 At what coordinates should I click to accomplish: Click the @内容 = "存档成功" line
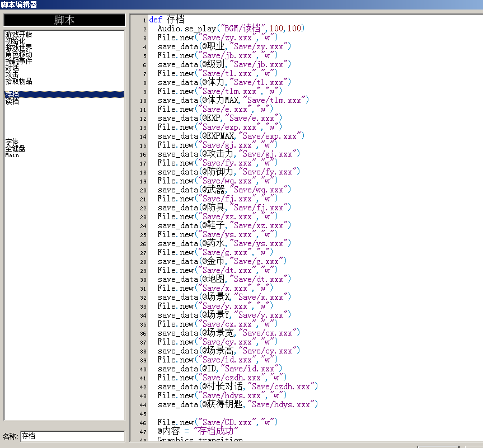[x=198, y=431]
